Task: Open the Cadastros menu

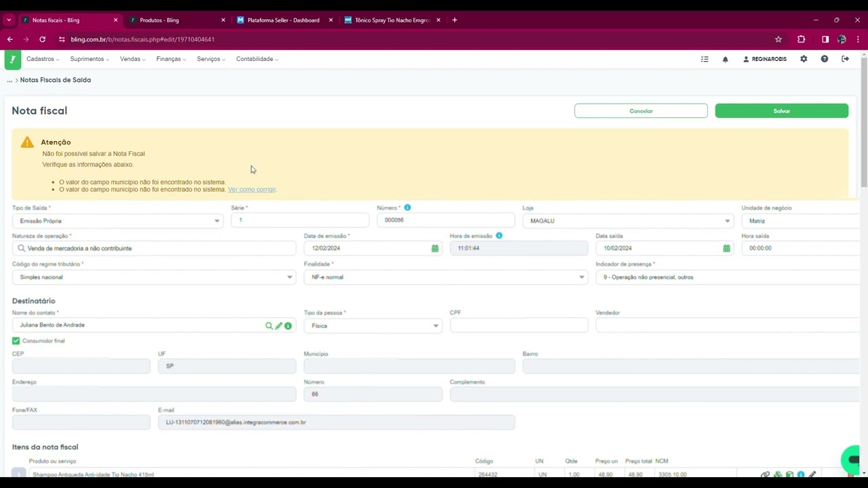Action: [43, 59]
